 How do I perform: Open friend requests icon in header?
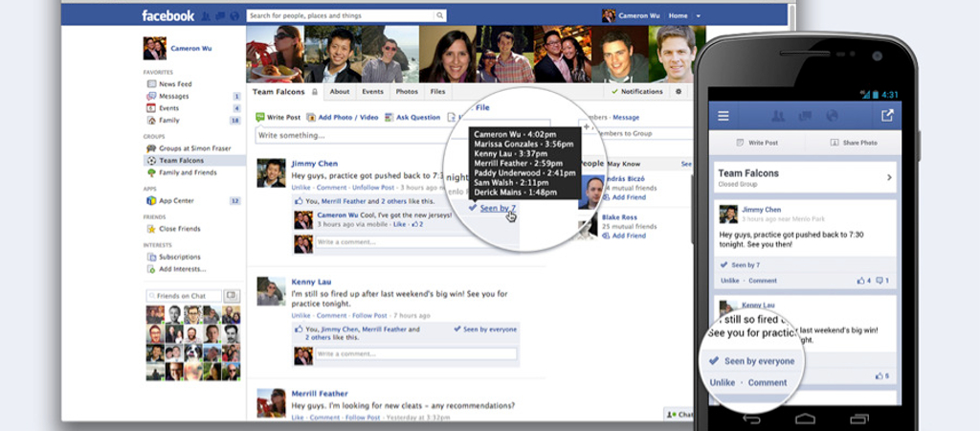pyautogui.click(x=206, y=16)
